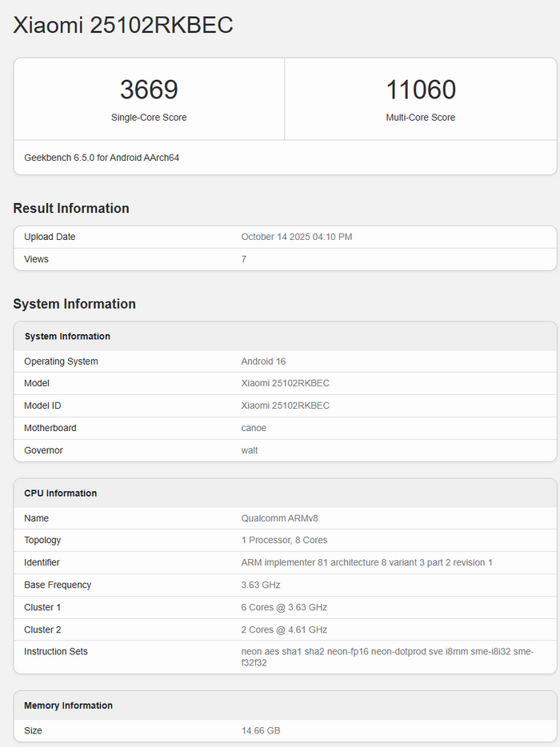Click the CPU Information table header
Viewport: 560px width, 747px height.
coord(61,493)
